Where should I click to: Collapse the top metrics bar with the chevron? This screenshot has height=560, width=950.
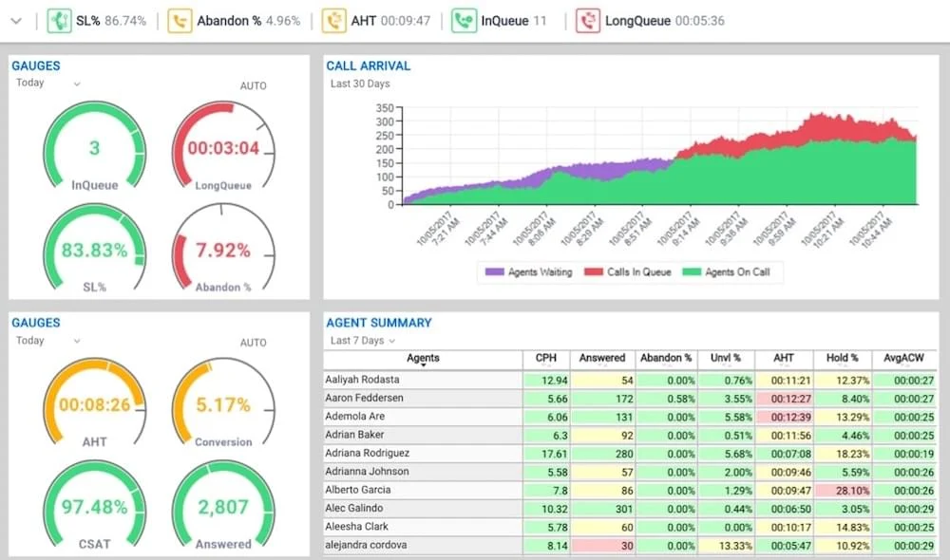[16, 21]
